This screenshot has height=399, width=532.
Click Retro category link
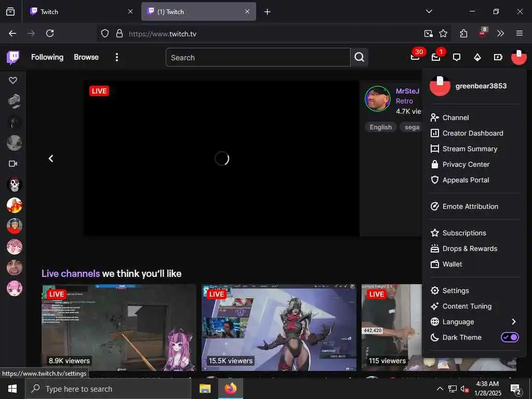click(x=404, y=101)
